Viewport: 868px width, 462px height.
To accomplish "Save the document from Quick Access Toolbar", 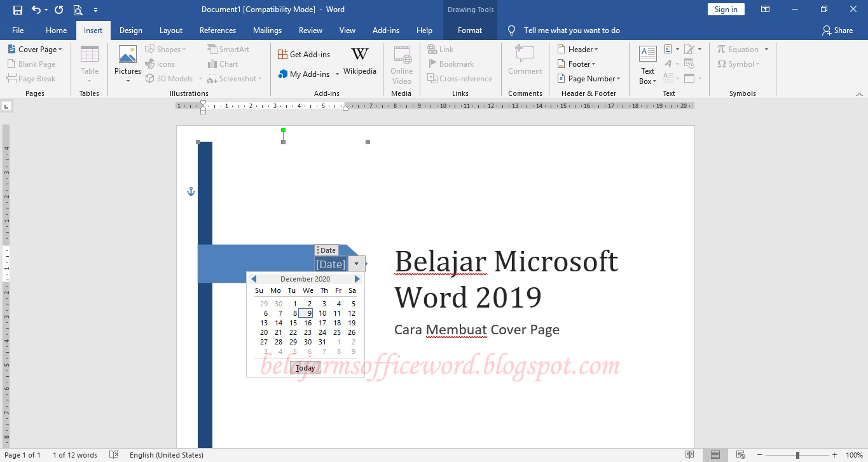I will coord(18,10).
